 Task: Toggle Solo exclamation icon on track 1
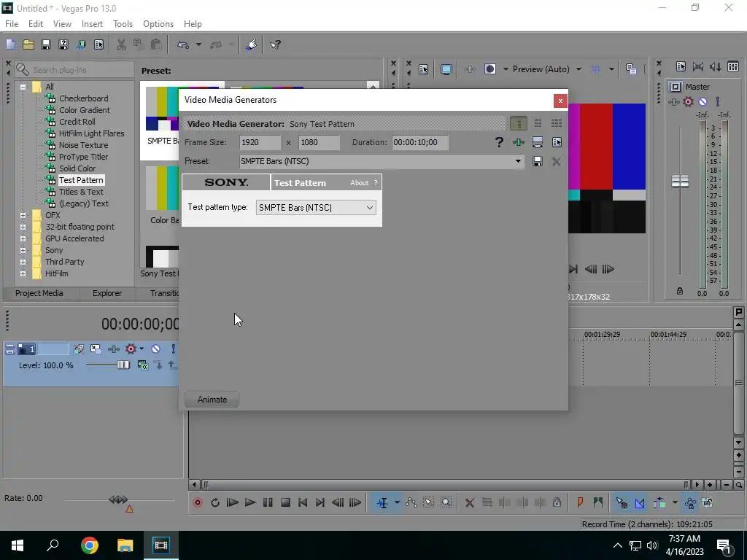[x=173, y=349]
